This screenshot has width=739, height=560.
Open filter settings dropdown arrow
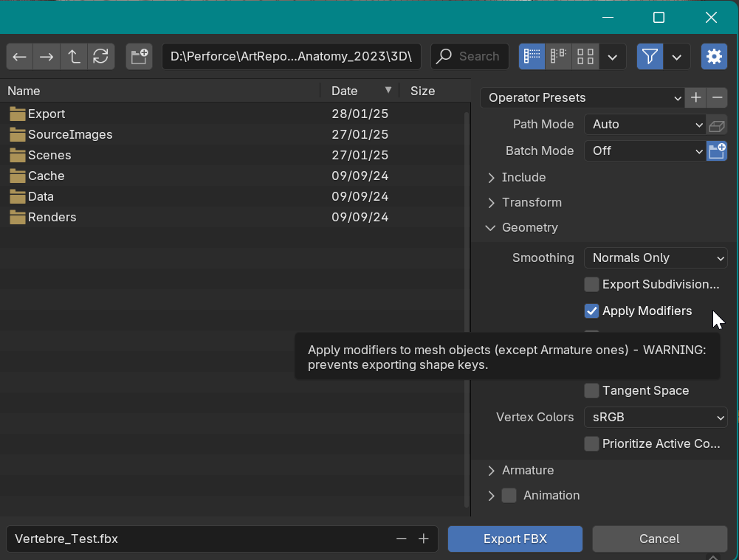click(677, 57)
